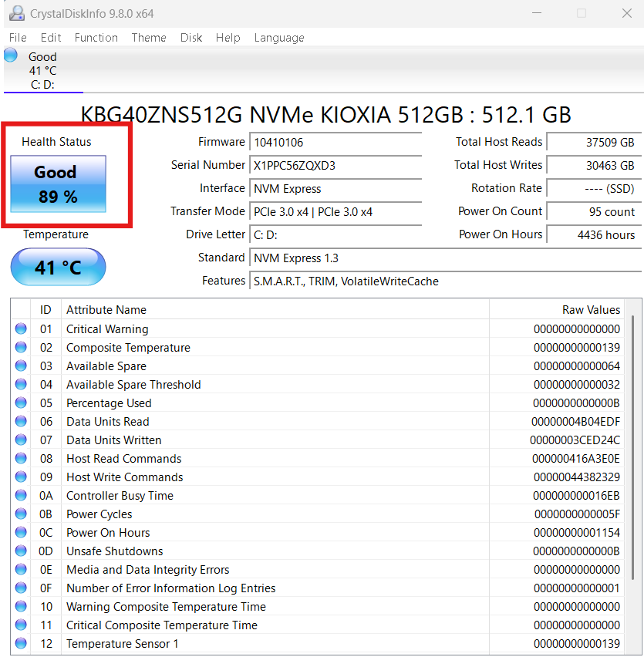The image size is (644, 657).
Task: Click the indicator beside Percentage Used
Action: (19, 403)
